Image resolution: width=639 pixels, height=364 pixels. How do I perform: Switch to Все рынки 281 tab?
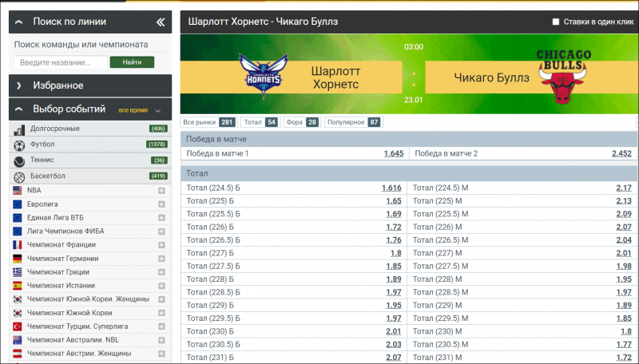coord(208,122)
